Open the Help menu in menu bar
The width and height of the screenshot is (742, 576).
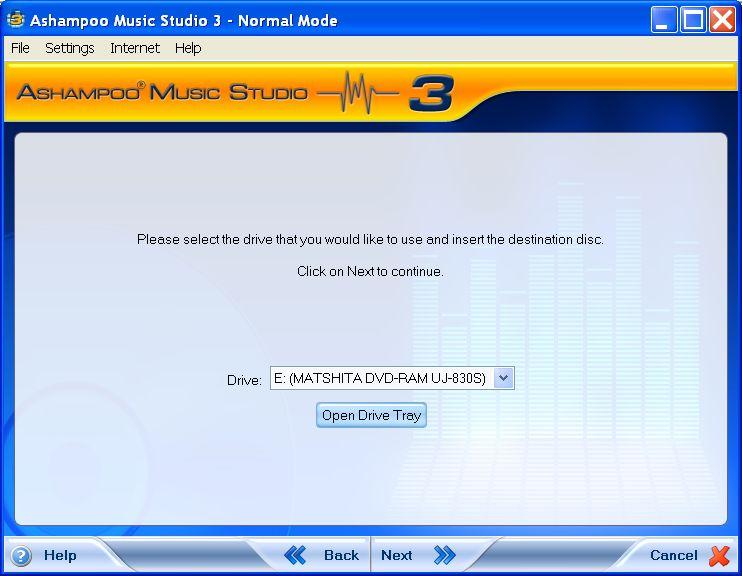(188, 48)
